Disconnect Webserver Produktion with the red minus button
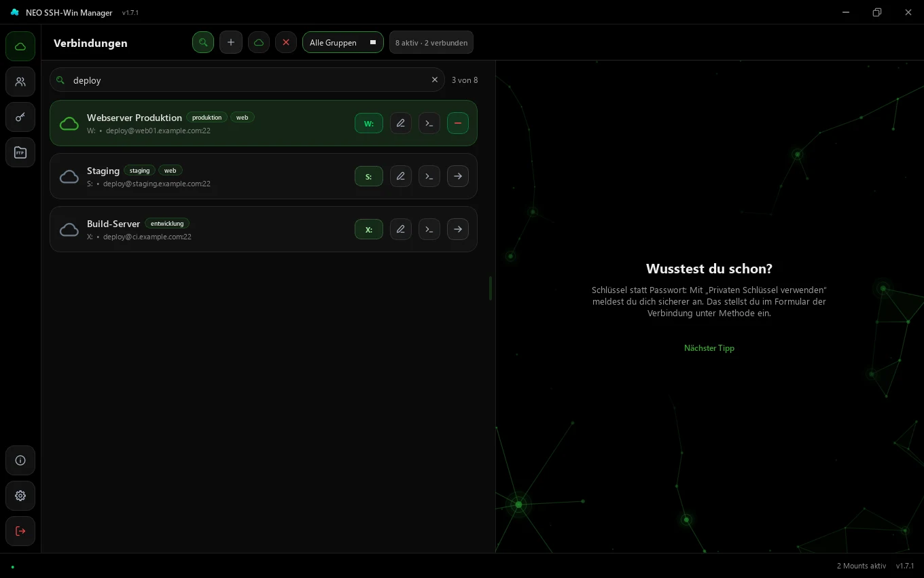 458,123
